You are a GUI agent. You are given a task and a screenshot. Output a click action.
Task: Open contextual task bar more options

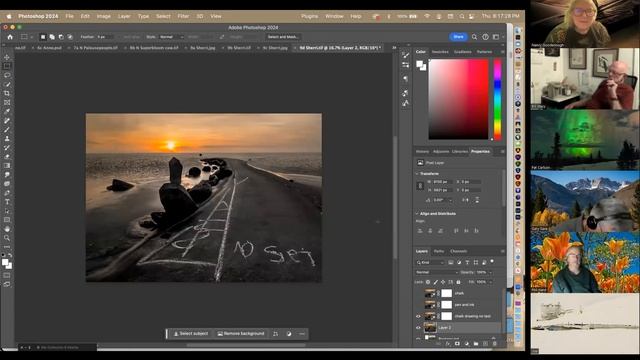point(302,334)
